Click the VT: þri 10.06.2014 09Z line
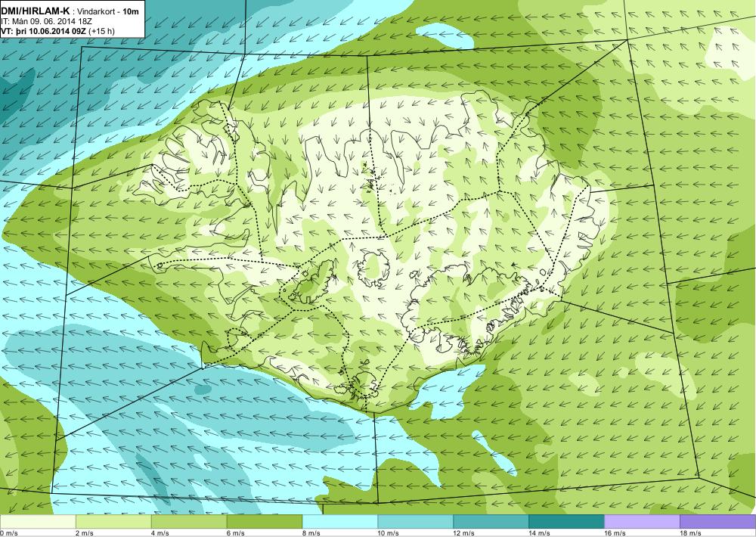 pos(43,31)
